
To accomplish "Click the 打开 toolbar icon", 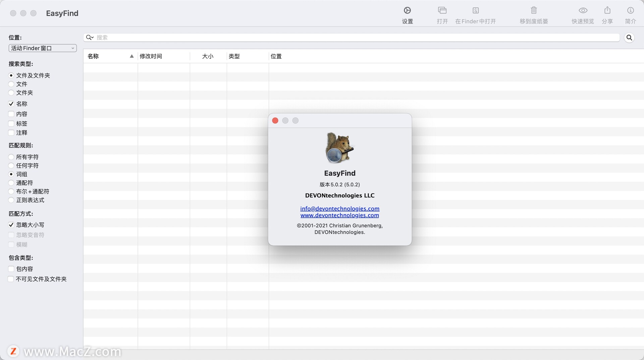I will [442, 10].
